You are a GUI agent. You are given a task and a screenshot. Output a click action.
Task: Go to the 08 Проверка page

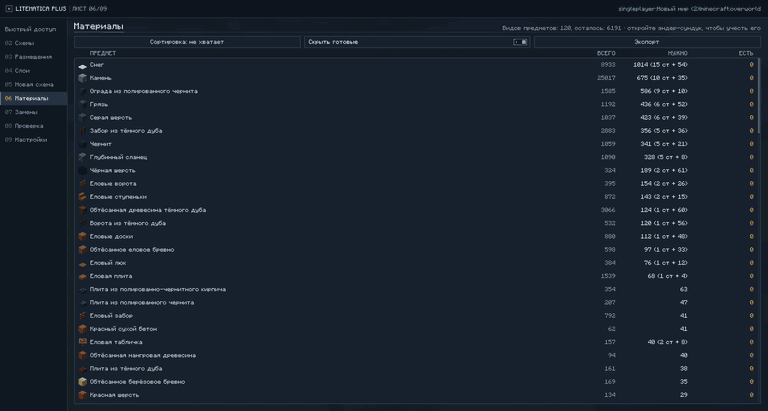pos(33,126)
